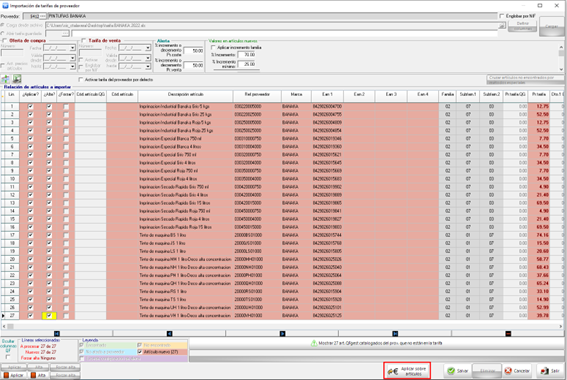This screenshot has height=380, width=567.
Task: Go to first record navigation arrow
Action: click(x=56, y=333)
